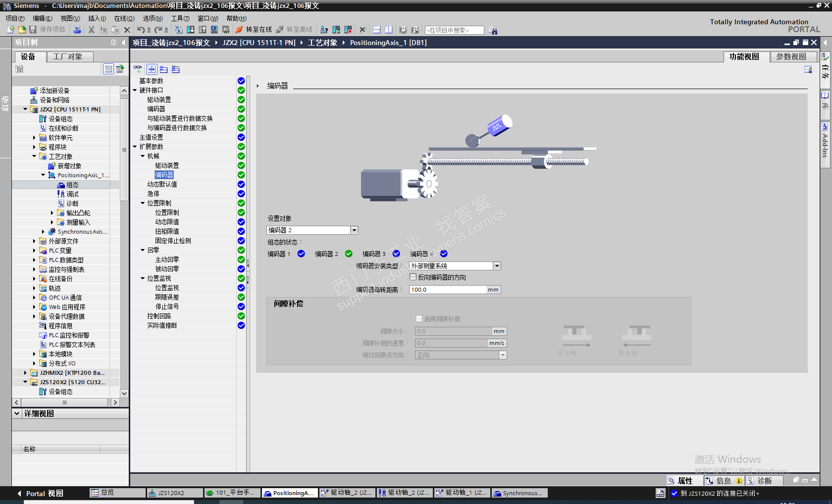Open the 编码器安装类型 dropdown
Screen dimensions: 832x504
pos(497,266)
